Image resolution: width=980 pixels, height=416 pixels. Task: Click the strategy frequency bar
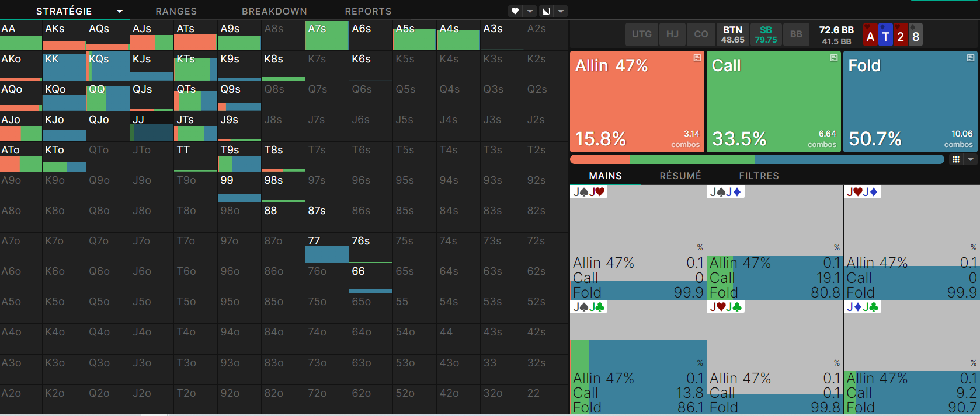point(757,159)
